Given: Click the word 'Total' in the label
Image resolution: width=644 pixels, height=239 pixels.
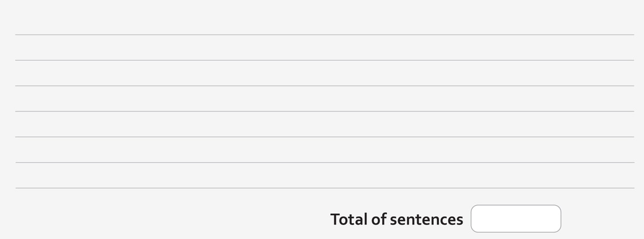Looking at the screenshot, I should [x=350, y=219].
